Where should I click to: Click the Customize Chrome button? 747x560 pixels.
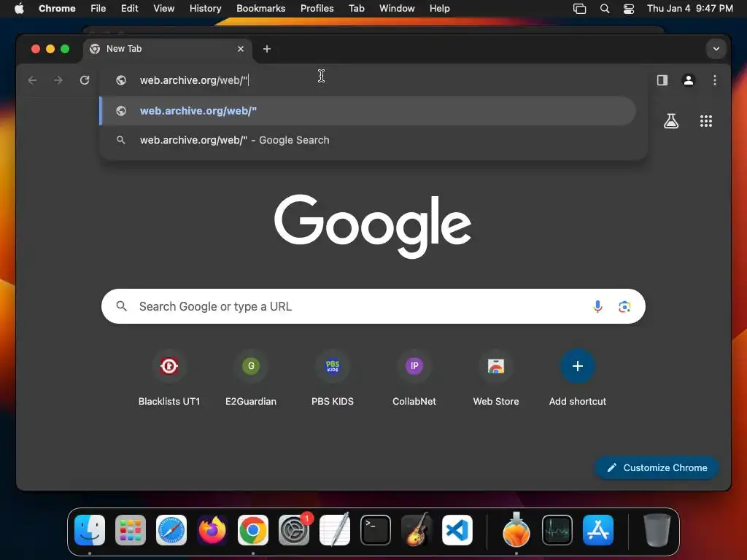pos(657,467)
